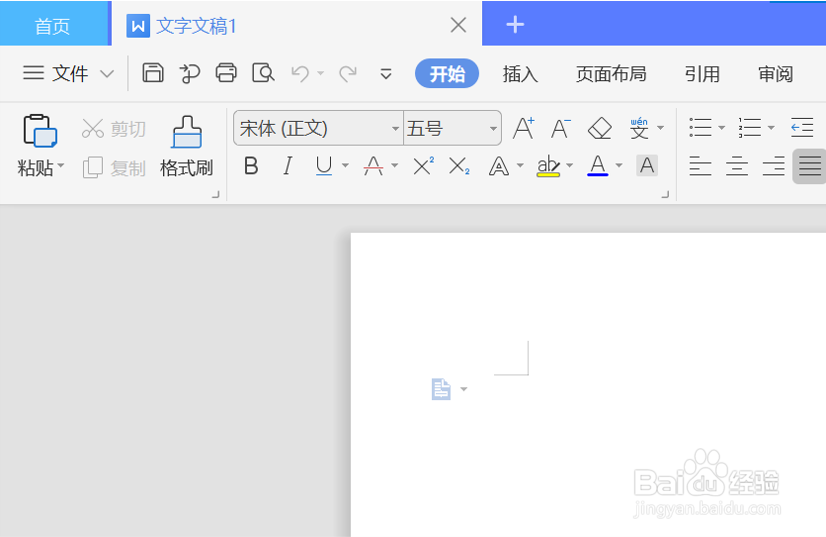
Task: Click the Redo arrow icon
Action: tap(348, 73)
